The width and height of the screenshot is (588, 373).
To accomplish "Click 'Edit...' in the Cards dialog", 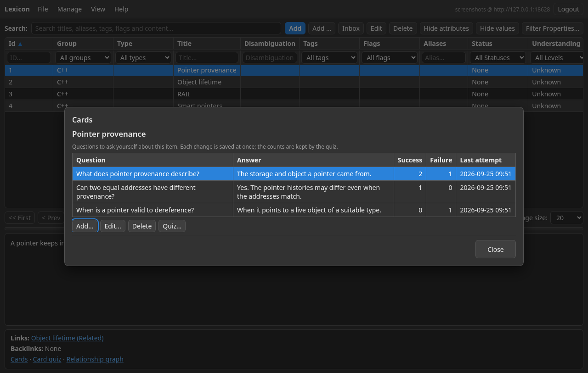I will pos(113,226).
